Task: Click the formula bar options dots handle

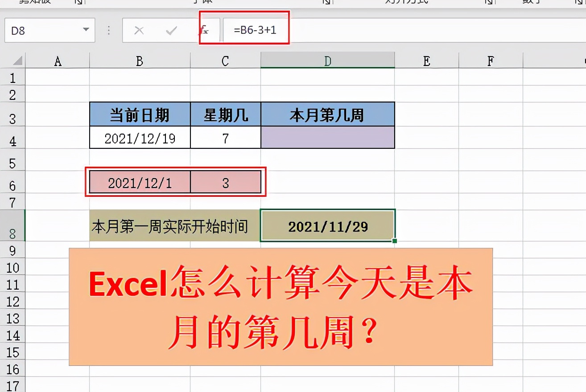Action: (109, 30)
